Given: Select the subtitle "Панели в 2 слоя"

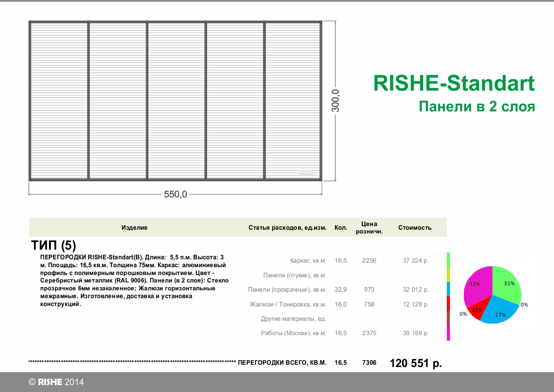Looking at the screenshot, I should [477, 106].
